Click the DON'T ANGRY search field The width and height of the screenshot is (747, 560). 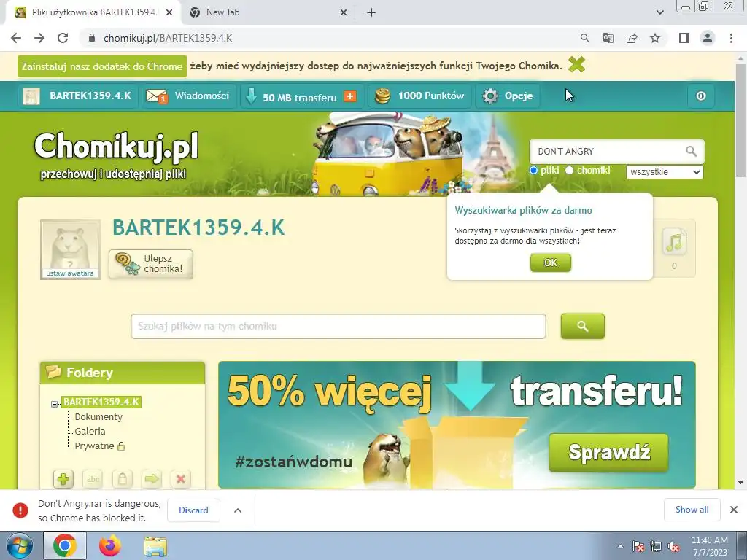tap(605, 152)
